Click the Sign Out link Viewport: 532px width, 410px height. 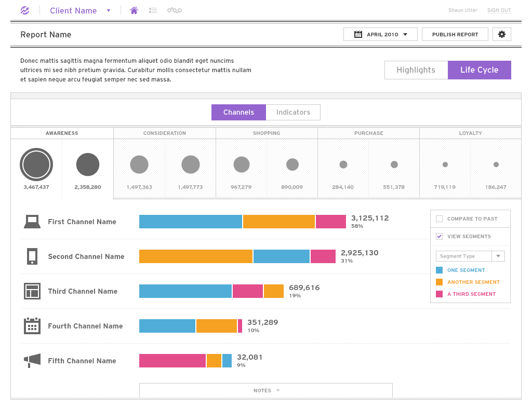coord(499,10)
